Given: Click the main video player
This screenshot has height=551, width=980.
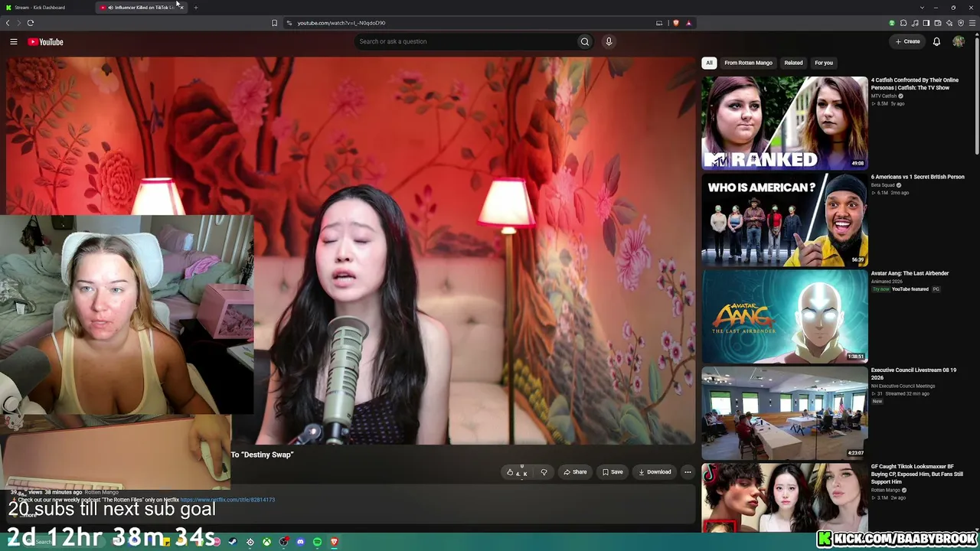Looking at the screenshot, I should 351,250.
